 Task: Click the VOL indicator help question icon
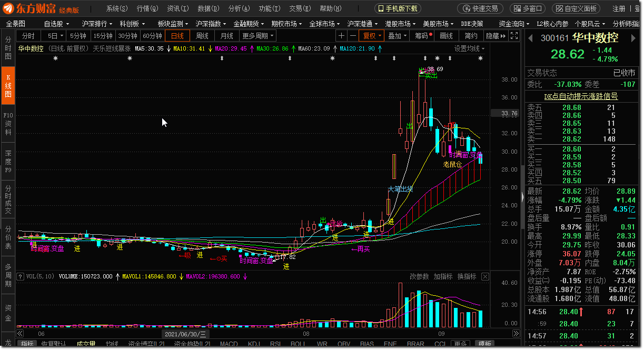pos(21,276)
